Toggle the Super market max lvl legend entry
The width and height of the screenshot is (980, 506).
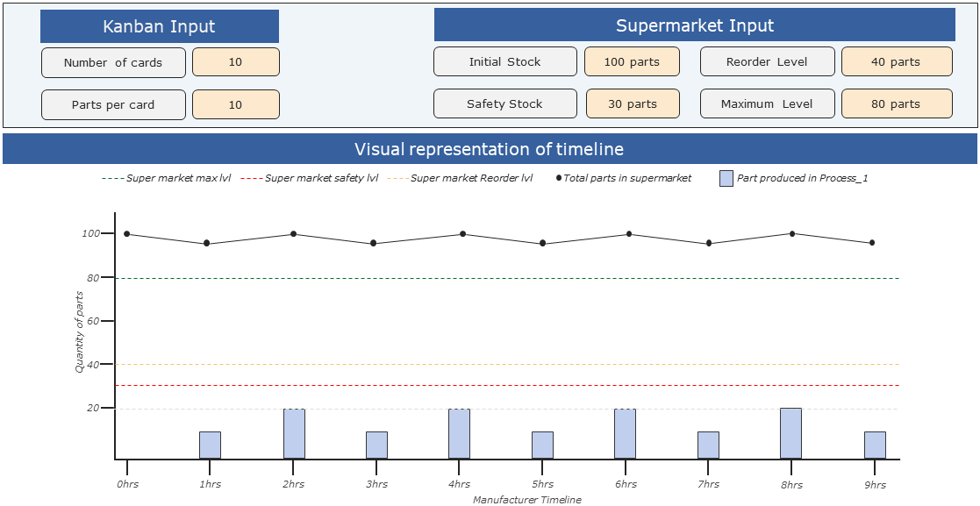pyautogui.click(x=167, y=178)
